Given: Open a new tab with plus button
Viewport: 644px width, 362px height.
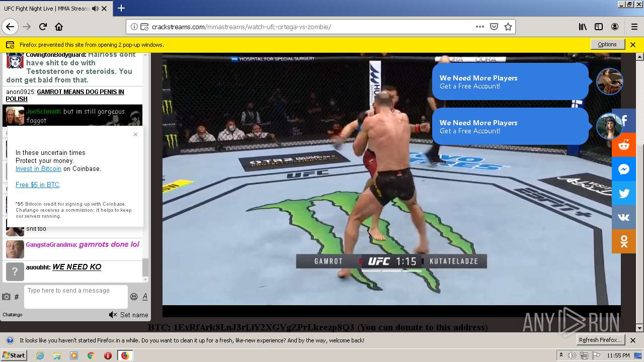Looking at the screenshot, I should pyautogui.click(x=121, y=8).
